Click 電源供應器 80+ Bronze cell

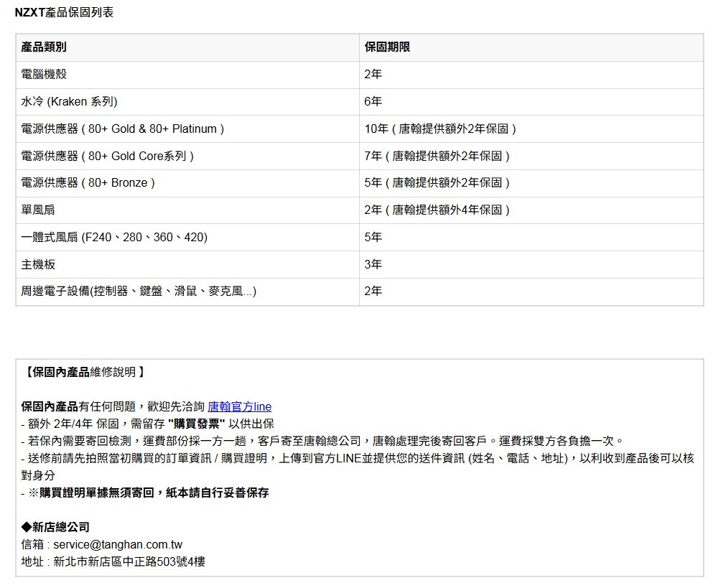click(x=187, y=183)
